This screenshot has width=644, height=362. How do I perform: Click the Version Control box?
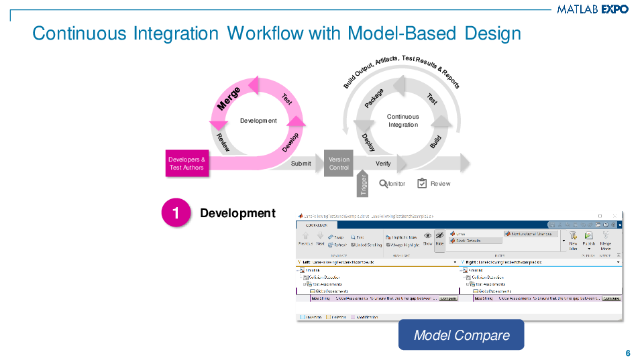point(338,164)
